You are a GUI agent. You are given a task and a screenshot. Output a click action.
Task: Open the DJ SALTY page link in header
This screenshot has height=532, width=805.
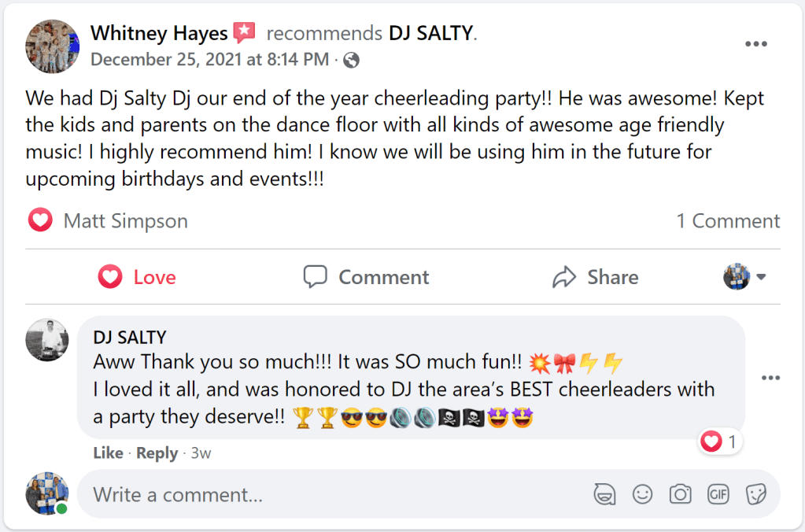pyautogui.click(x=431, y=33)
